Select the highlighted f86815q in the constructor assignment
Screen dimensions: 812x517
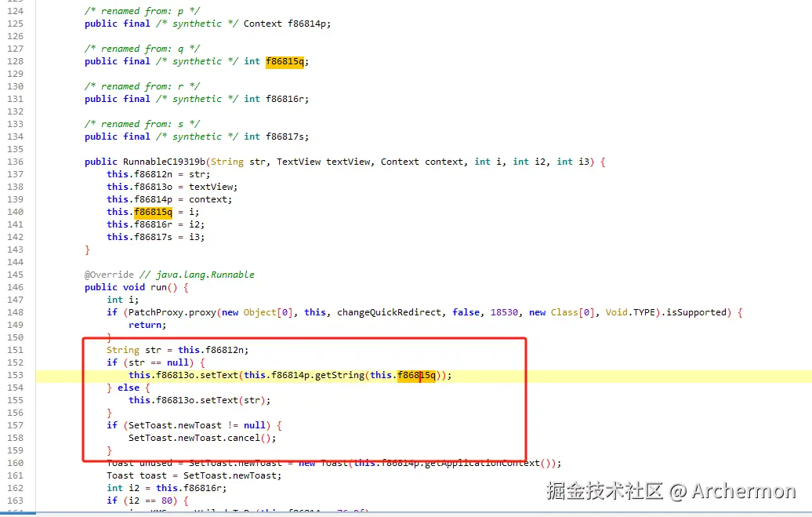pos(153,212)
